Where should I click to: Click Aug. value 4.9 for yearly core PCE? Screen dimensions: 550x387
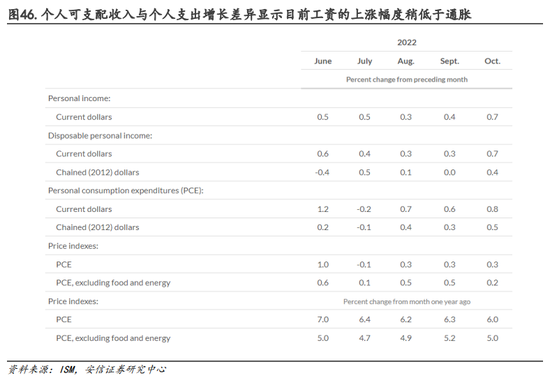pyautogui.click(x=406, y=338)
